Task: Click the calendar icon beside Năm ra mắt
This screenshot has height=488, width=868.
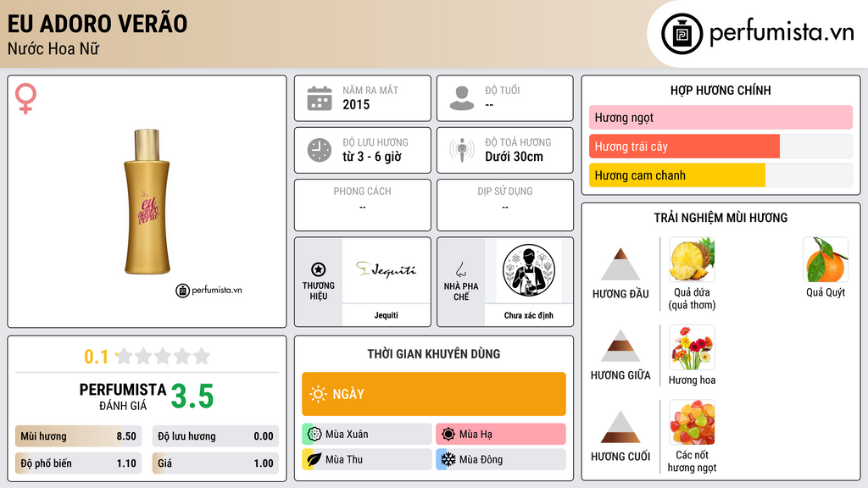Action: pos(320,98)
